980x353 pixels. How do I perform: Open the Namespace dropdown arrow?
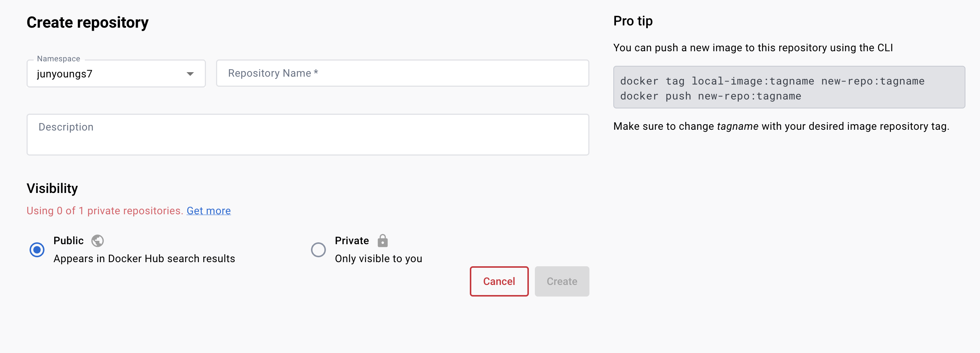click(190, 74)
